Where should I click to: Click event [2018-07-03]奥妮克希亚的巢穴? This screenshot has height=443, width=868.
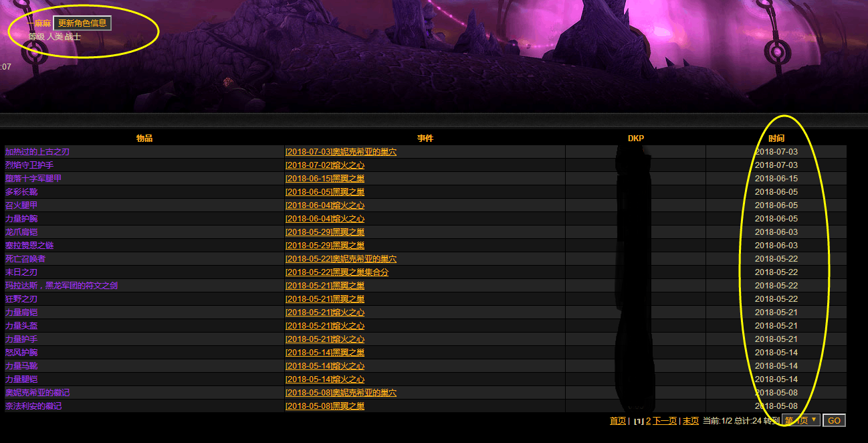341,151
